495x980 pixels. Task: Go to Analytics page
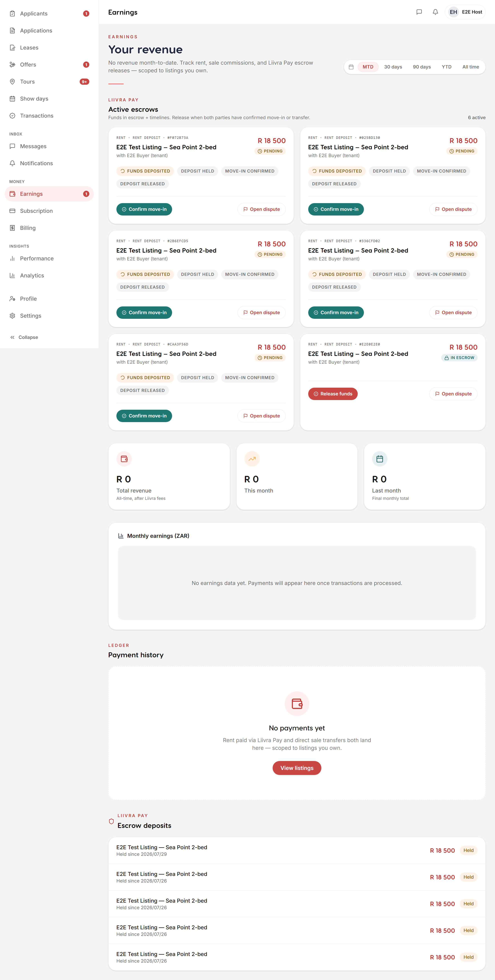point(49,276)
